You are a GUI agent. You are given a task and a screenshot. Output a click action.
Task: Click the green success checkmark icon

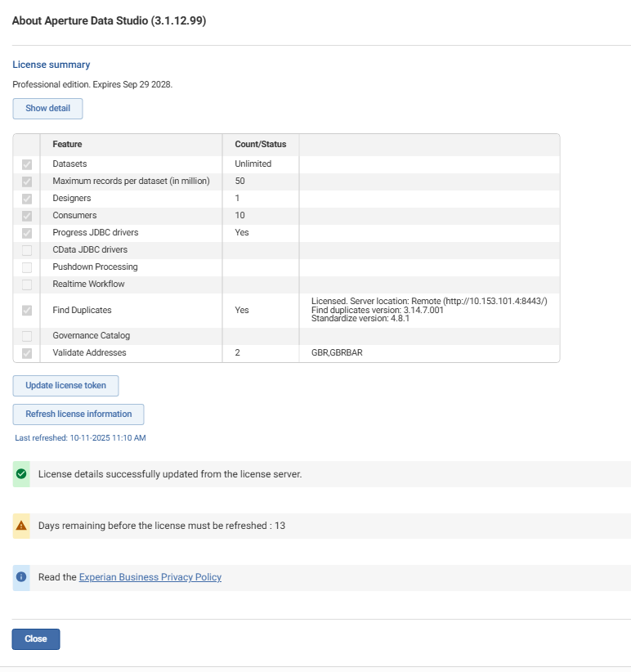21,473
